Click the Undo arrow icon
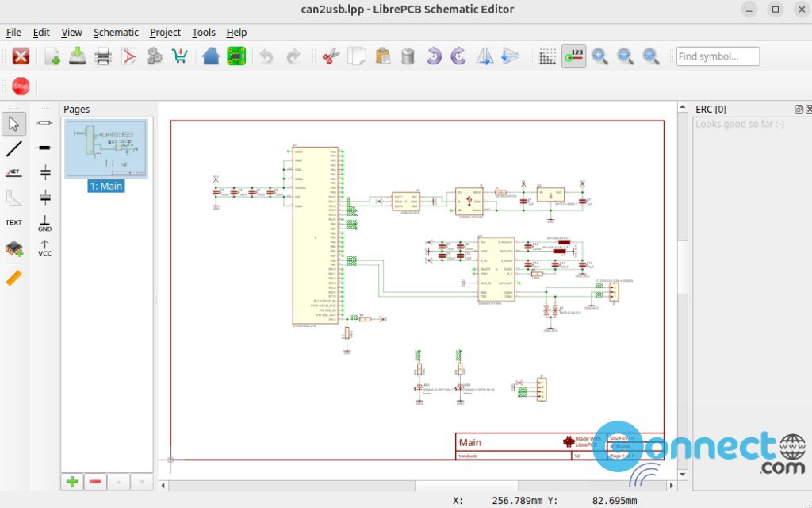 tap(266, 56)
